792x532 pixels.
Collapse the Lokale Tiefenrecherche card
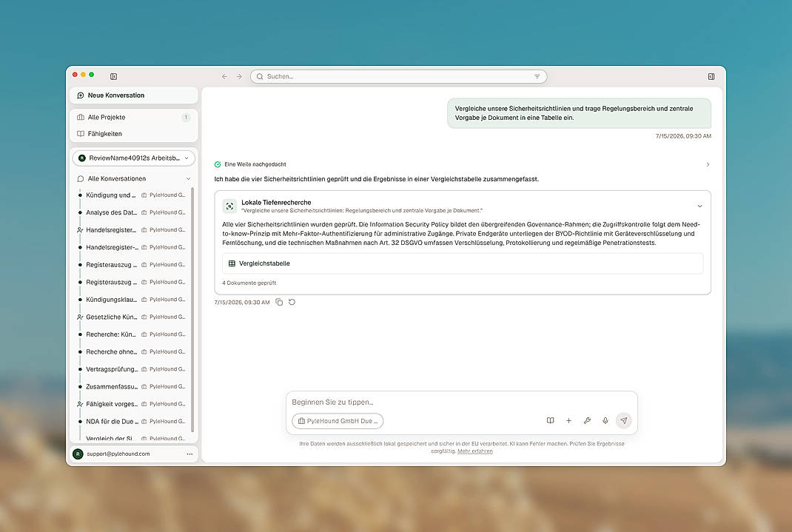point(699,206)
